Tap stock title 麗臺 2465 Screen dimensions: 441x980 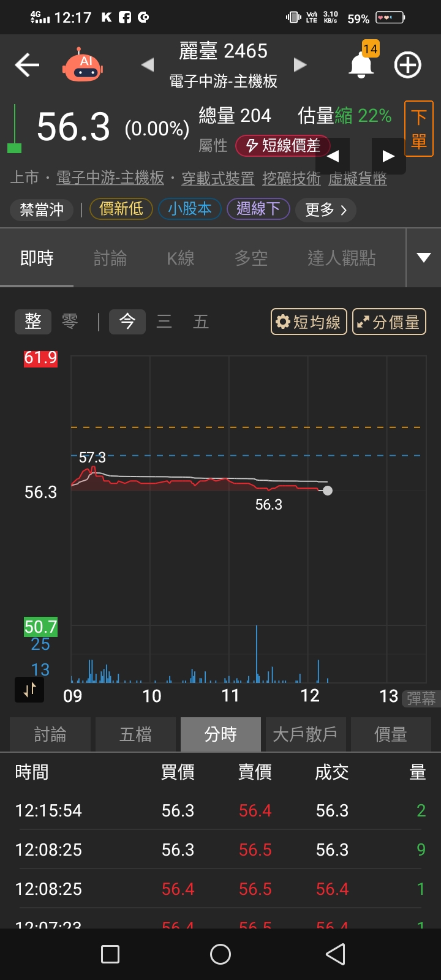(224, 51)
